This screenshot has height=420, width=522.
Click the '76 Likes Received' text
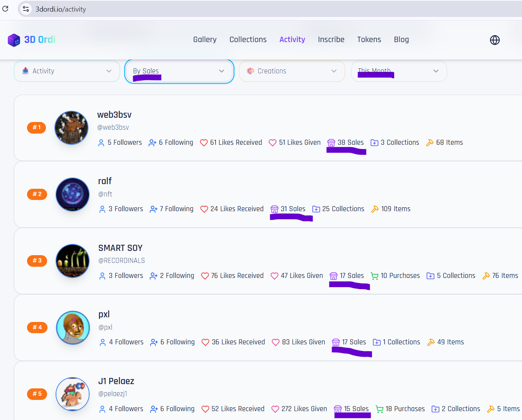[237, 276]
